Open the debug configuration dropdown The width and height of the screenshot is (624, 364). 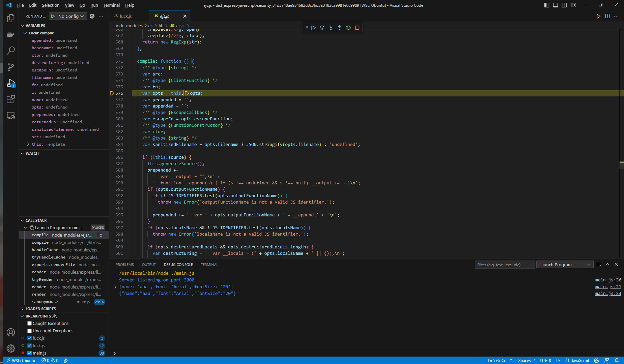tap(71, 16)
